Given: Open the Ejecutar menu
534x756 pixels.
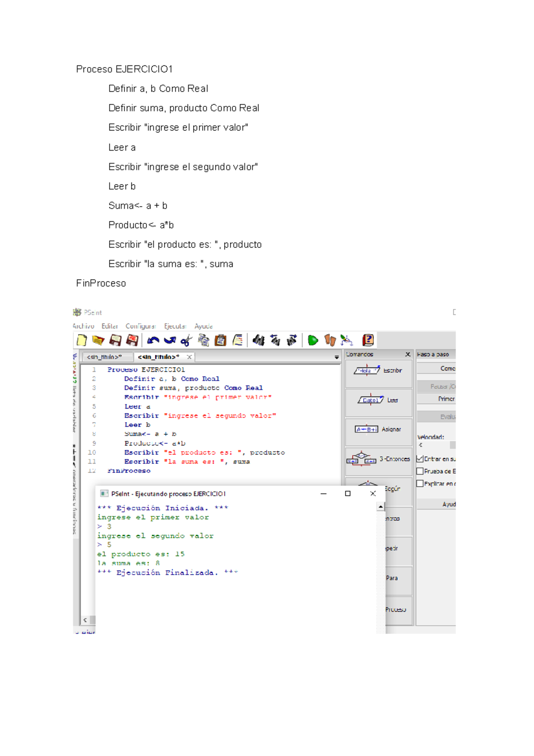Looking at the screenshot, I should click(175, 326).
